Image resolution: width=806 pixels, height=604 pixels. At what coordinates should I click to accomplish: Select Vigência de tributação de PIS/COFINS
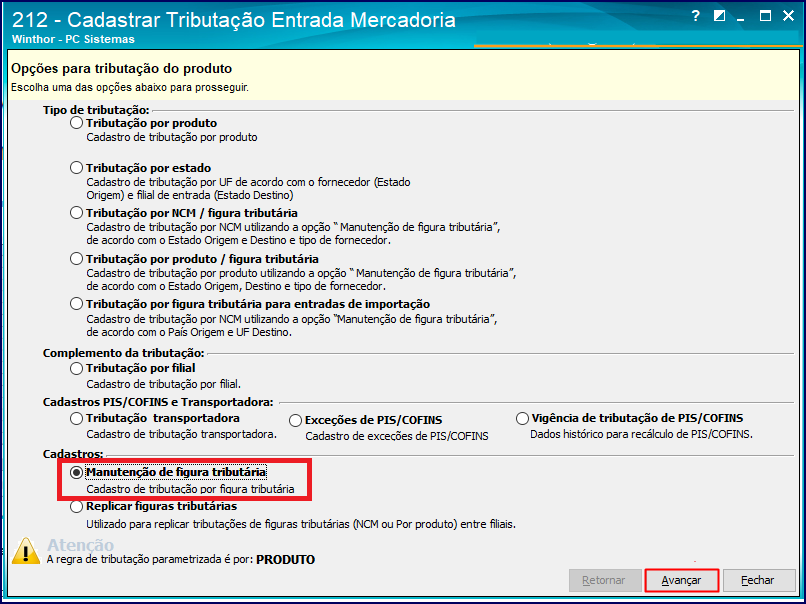pos(522,418)
